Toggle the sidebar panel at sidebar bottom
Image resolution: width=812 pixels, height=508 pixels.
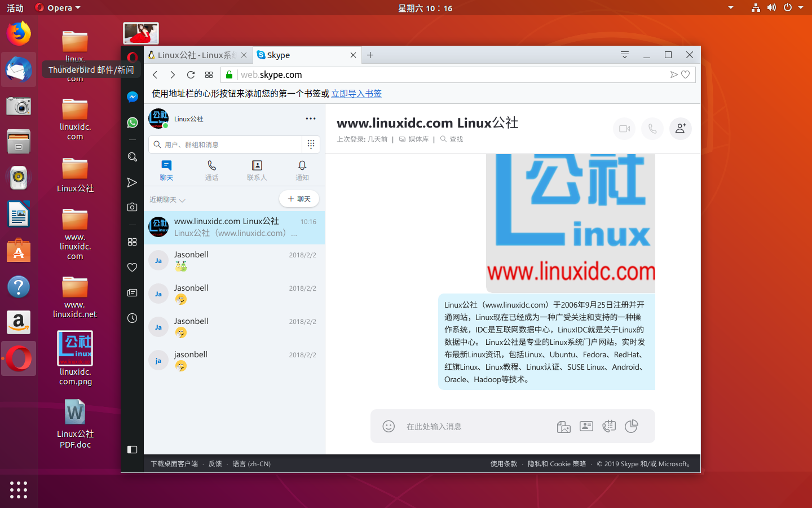click(x=132, y=449)
